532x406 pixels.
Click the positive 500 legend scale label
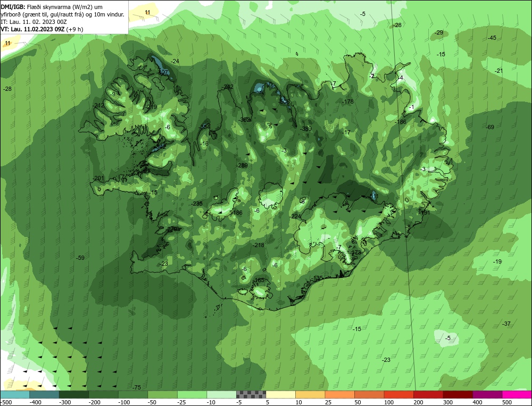[507, 402]
